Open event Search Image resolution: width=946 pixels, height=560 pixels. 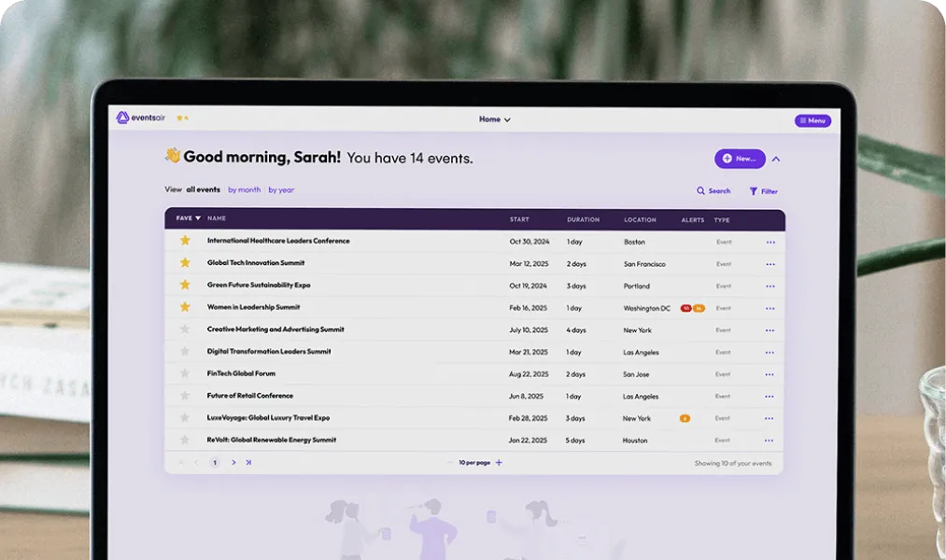[x=713, y=190]
